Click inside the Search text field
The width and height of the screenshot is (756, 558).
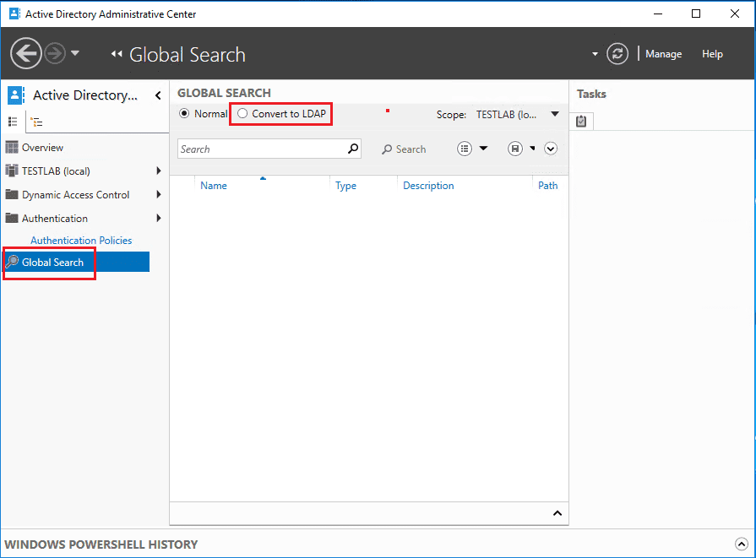(x=260, y=149)
